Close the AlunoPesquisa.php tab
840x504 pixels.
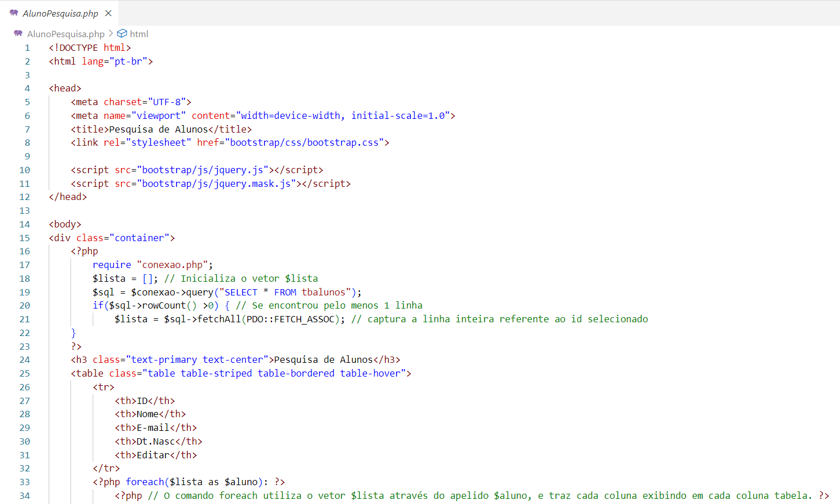(109, 13)
